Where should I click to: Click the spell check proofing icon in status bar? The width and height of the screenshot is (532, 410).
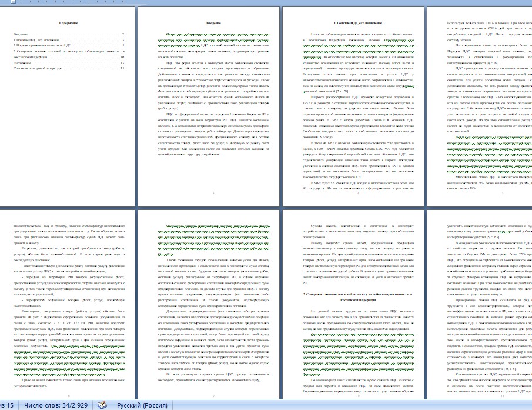pyautogui.click(x=102, y=405)
